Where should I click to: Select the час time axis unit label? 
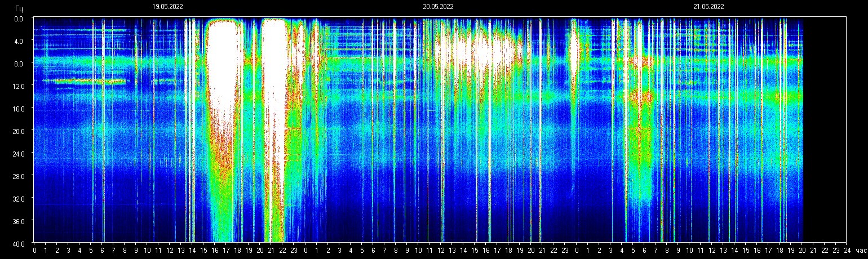point(861,250)
